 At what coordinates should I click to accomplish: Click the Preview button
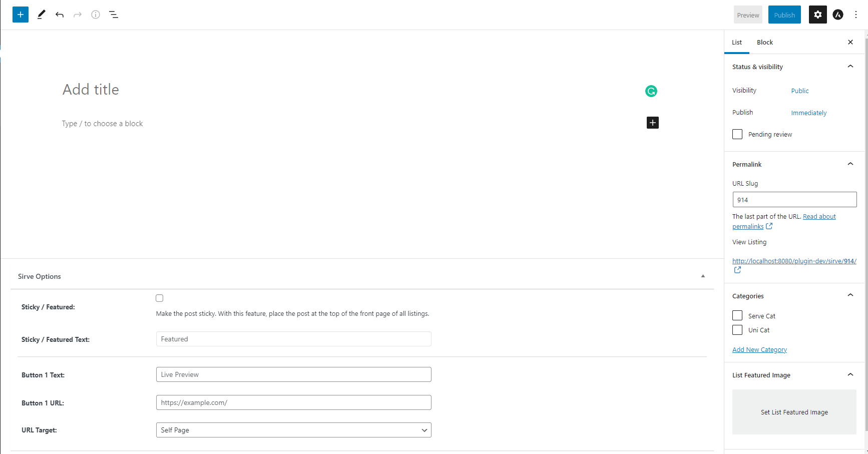748,15
